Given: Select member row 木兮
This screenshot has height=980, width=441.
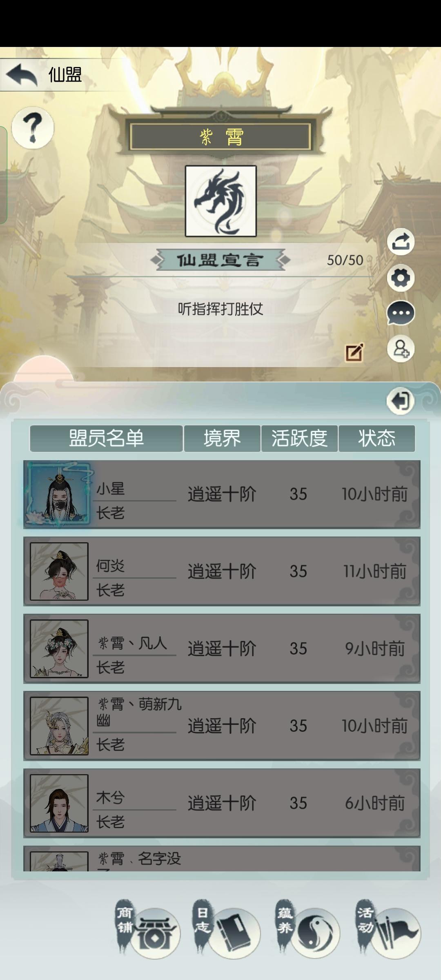Looking at the screenshot, I should [x=222, y=803].
